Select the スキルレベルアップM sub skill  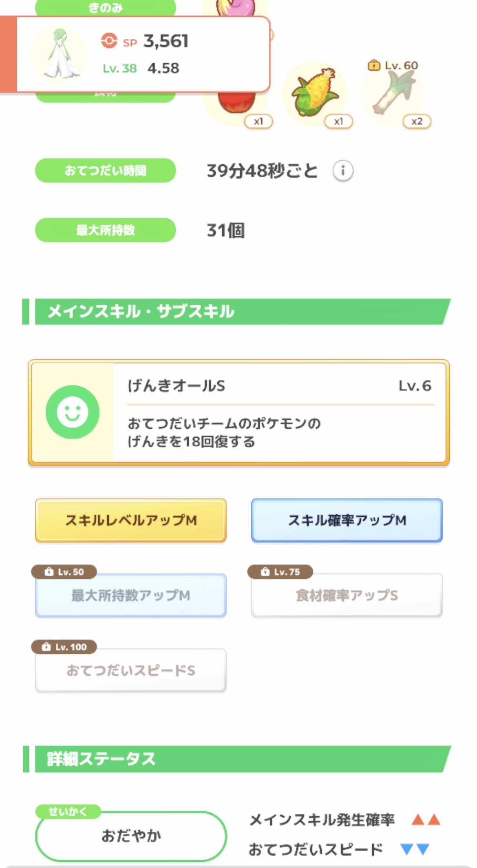coord(131,520)
